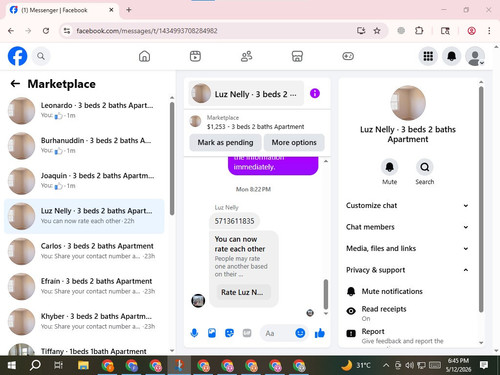Click the Chrome address bar URL
Image resolution: width=500 pixels, height=375 pixels.
pyautogui.click(x=147, y=31)
